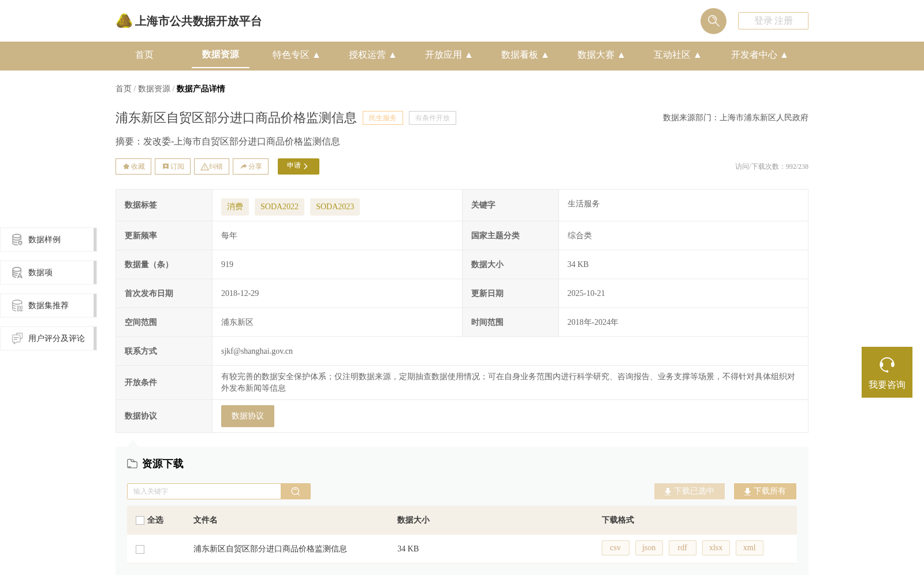This screenshot has height=578, width=924.
Task: Click the email sjkf@shanghai.gov.cn
Action: (257, 351)
